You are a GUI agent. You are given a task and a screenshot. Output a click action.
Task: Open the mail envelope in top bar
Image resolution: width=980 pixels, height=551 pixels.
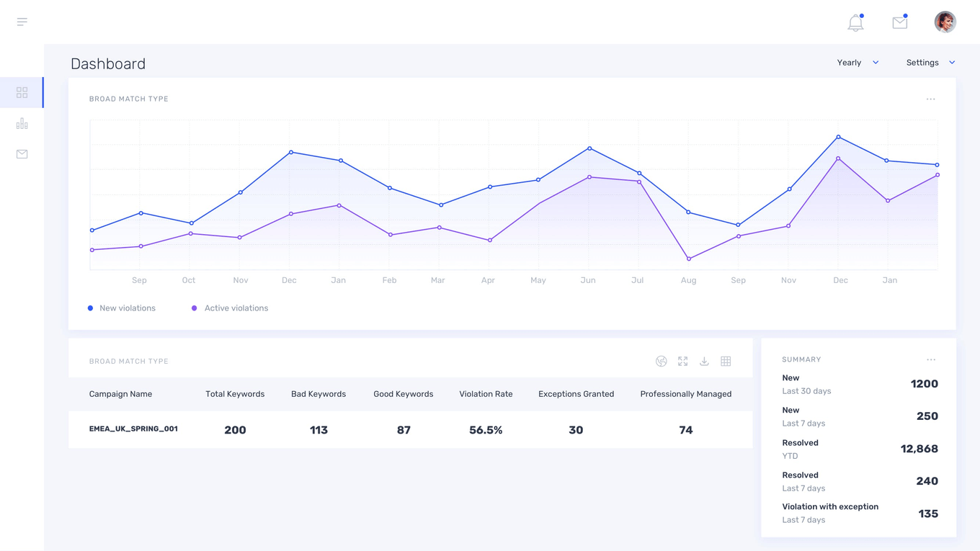click(899, 23)
